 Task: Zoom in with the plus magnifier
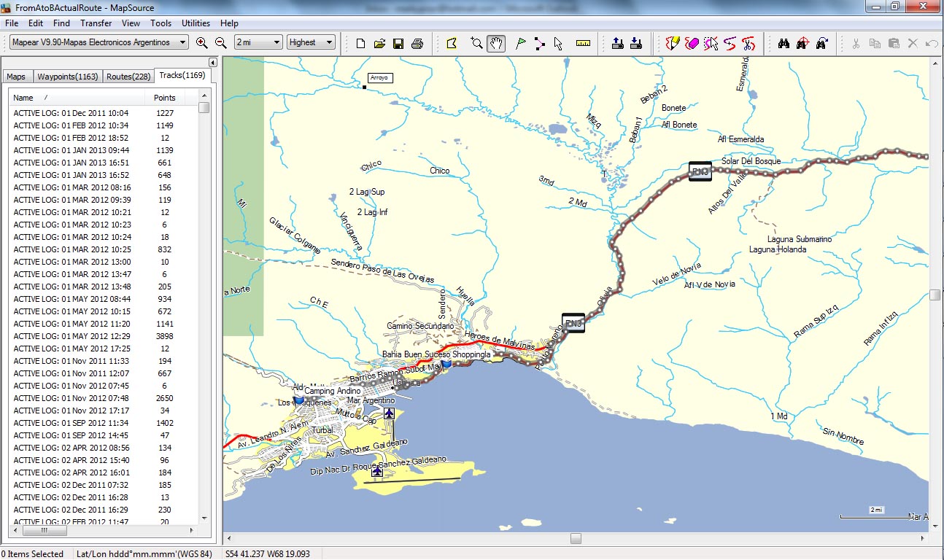(x=202, y=43)
